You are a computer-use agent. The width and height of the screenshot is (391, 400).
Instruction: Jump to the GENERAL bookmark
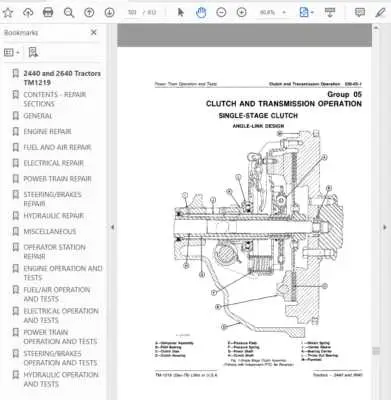click(38, 116)
